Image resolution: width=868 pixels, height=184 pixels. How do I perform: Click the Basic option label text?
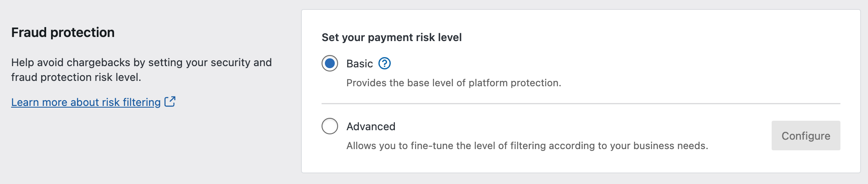(359, 64)
